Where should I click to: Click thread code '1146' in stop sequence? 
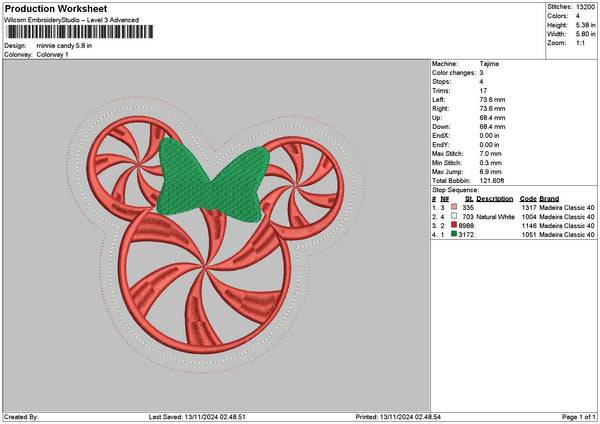coord(529,226)
